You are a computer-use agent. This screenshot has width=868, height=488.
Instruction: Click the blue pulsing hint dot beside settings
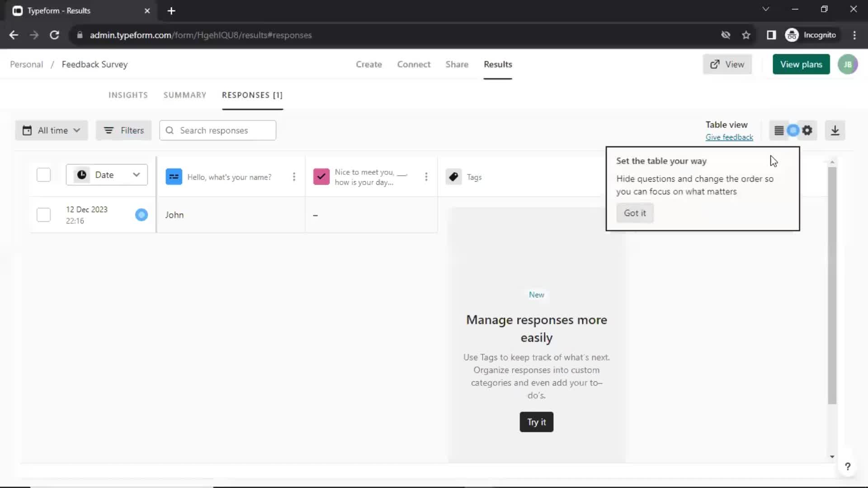pyautogui.click(x=793, y=131)
